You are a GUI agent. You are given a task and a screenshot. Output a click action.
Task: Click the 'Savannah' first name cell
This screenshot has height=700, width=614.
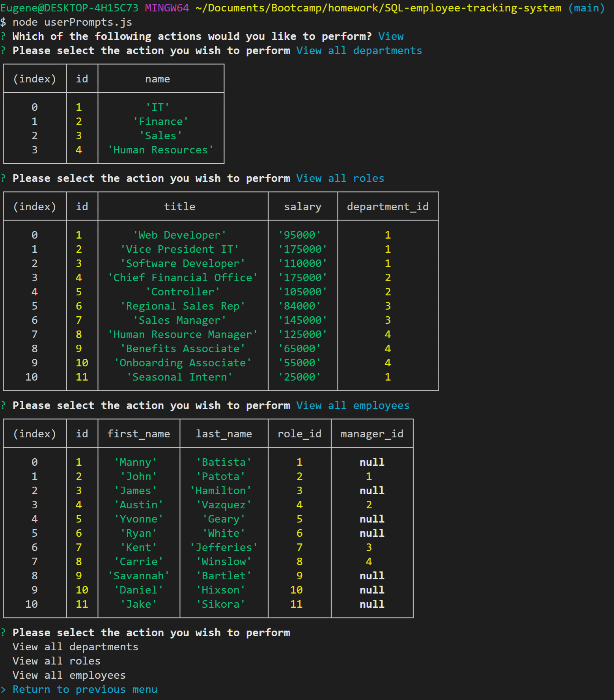(138, 576)
